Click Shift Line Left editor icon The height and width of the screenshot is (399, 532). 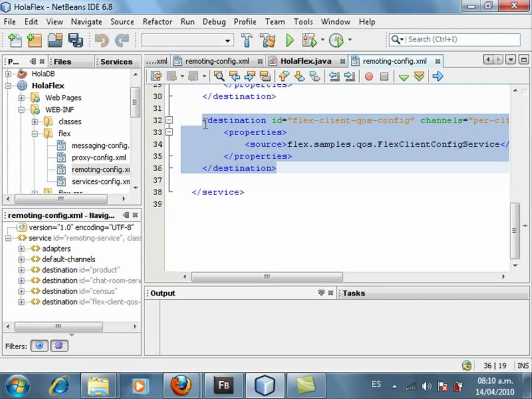click(335, 76)
